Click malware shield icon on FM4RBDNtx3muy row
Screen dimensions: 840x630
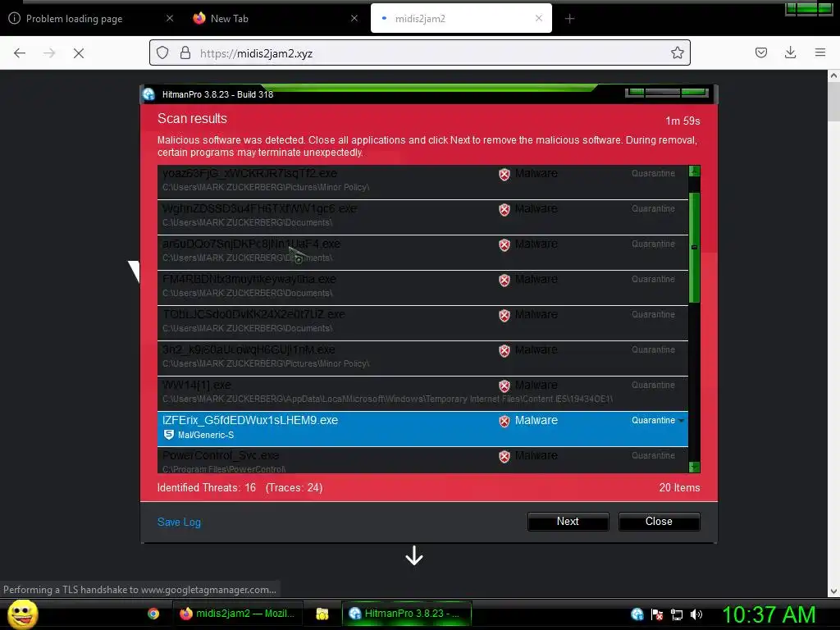coord(504,281)
